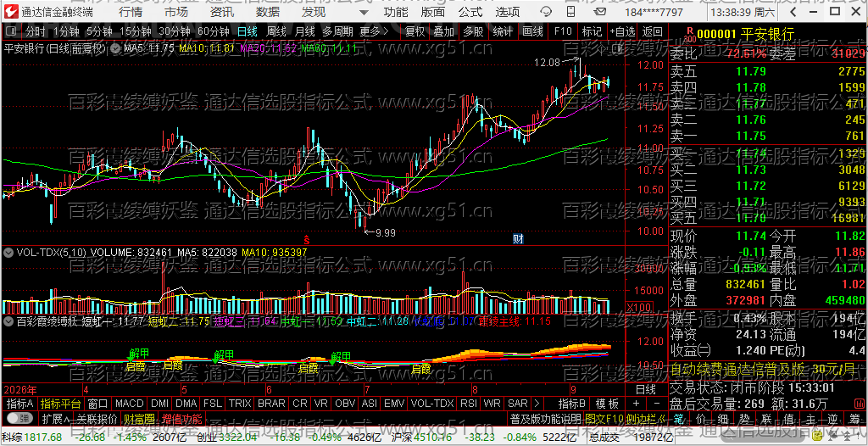Image resolution: width=868 pixels, height=446 pixels.
Task: Expand the 扩展 panel arrow
Action: tap(55, 418)
